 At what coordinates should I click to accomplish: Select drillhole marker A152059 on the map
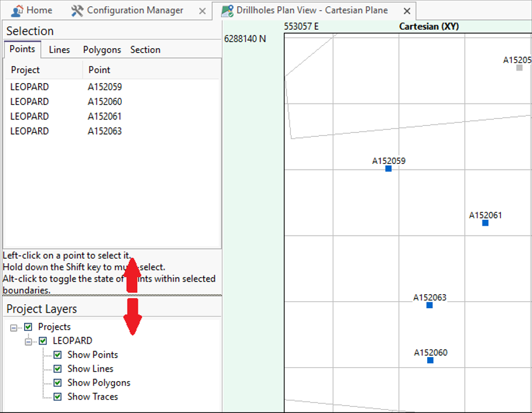[389, 168]
